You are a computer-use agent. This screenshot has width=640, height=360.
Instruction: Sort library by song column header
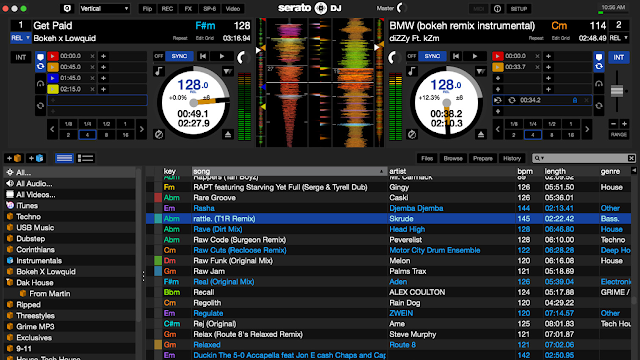pyautogui.click(x=289, y=171)
